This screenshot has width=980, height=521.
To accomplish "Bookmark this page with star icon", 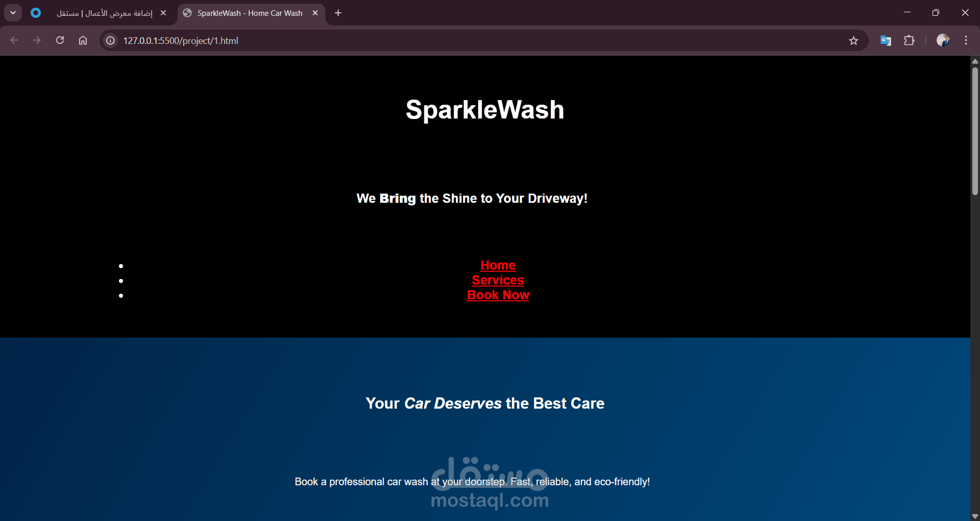I will pos(853,40).
